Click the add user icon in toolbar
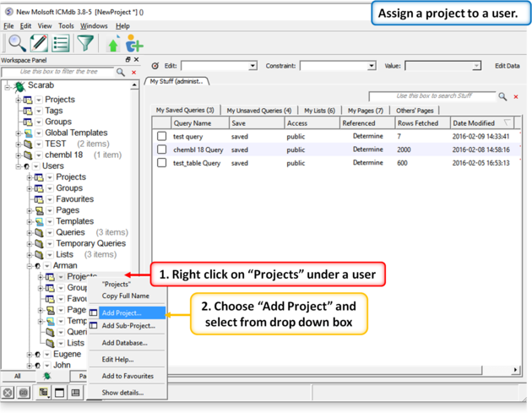The width and height of the screenshot is (532, 413). tap(133, 45)
